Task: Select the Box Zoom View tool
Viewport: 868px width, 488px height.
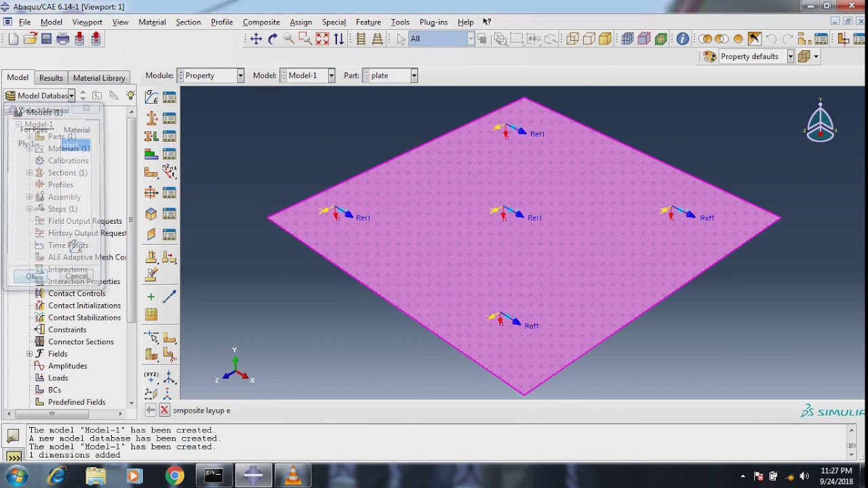Action: [x=305, y=39]
